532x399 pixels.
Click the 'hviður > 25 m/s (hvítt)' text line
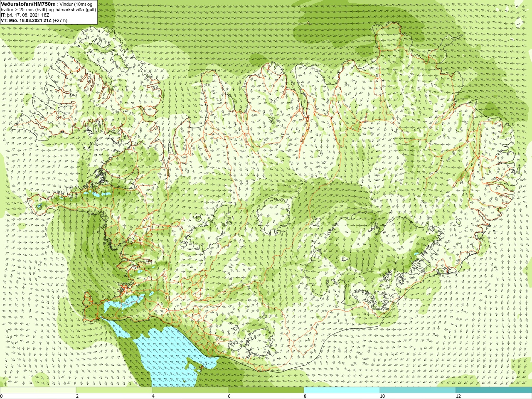pyautogui.click(x=48, y=9)
